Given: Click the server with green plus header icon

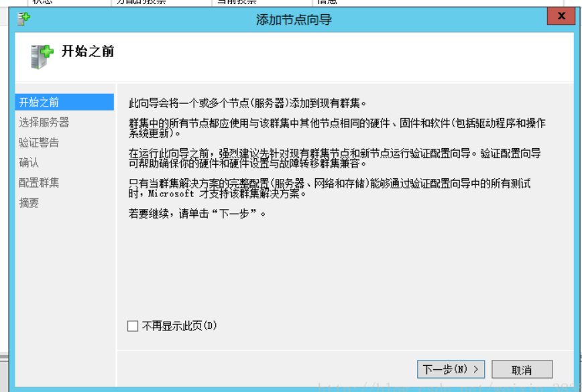Looking at the screenshot, I should [42, 56].
